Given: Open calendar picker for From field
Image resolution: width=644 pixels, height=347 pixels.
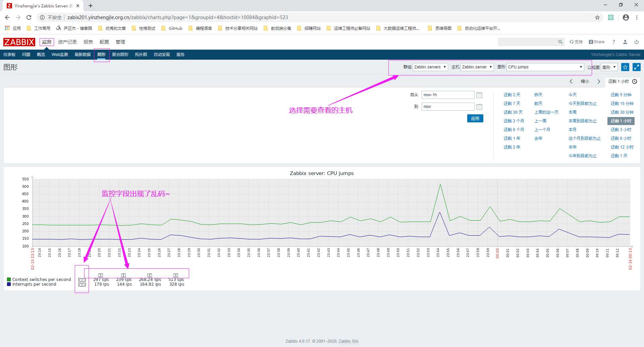Looking at the screenshot, I should pyautogui.click(x=479, y=95).
